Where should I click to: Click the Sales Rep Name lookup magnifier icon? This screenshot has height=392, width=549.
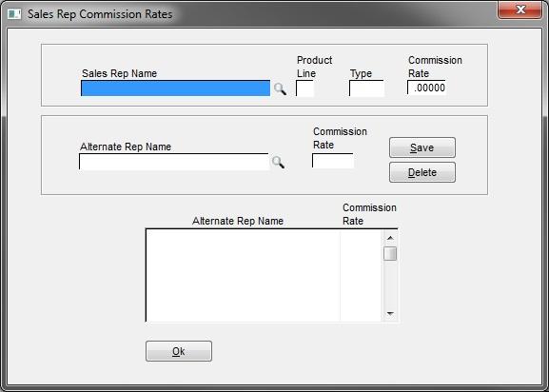point(280,88)
